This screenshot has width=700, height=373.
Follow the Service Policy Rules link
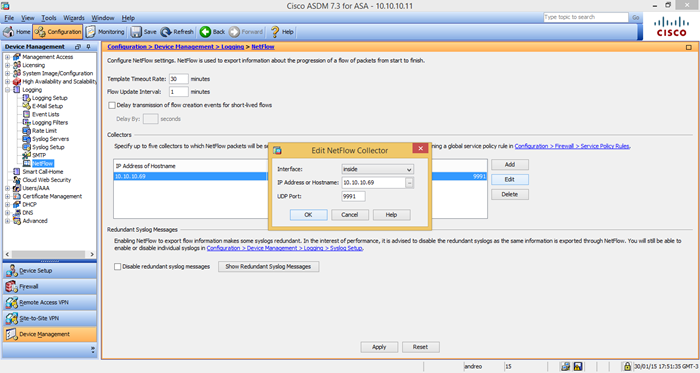click(x=572, y=146)
